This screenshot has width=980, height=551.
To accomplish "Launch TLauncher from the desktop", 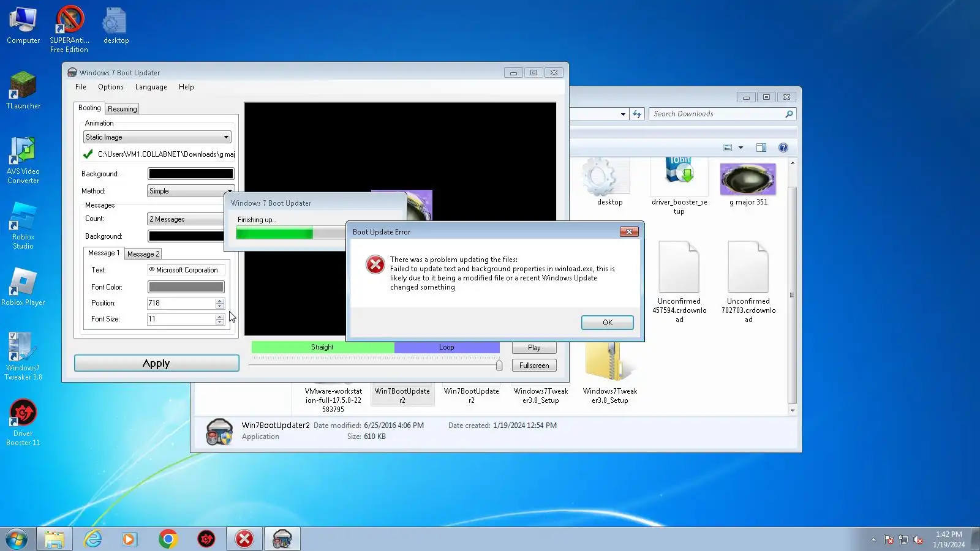I will click(23, 91).
